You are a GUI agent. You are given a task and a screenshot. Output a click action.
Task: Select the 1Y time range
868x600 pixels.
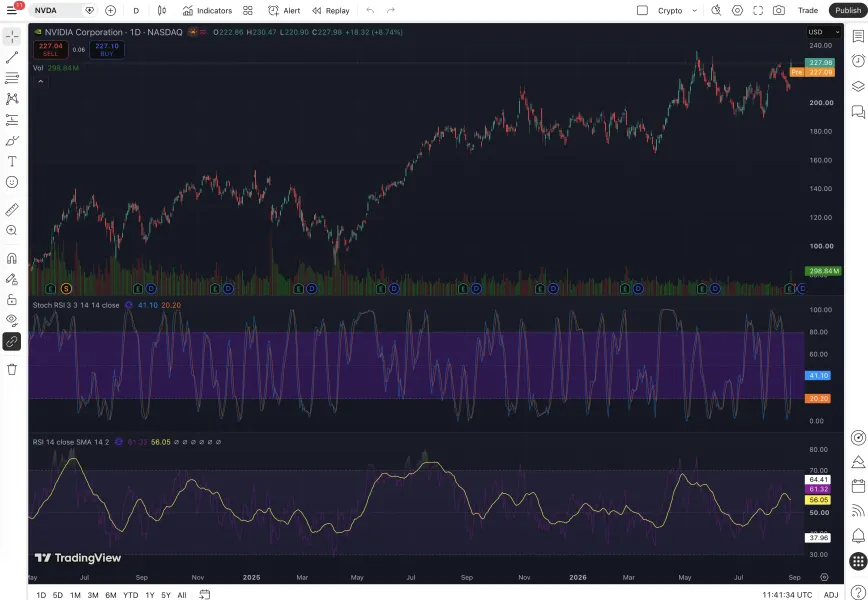click(149, 595)
